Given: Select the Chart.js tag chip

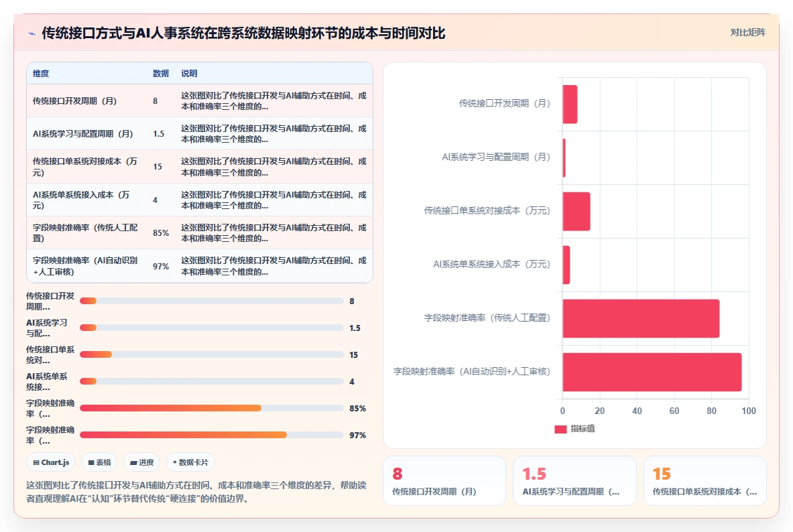Looking at the screenshot, I should pos(51,462).
